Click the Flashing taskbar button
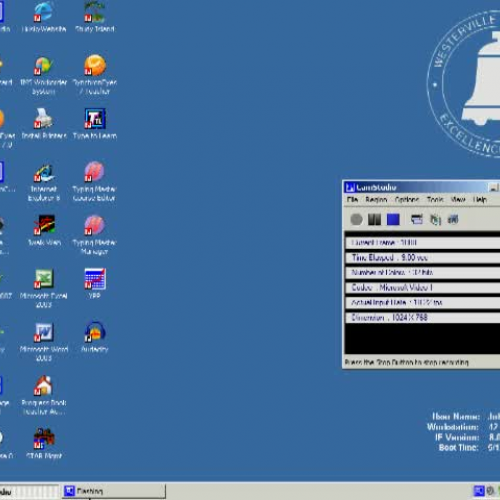 tap(114, 491)
